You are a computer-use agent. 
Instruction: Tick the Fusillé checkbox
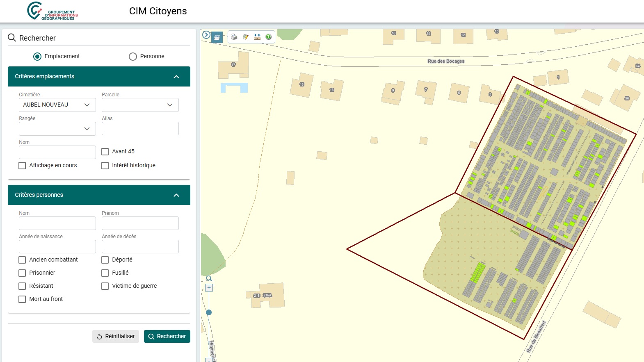click(x=105, y=273)
